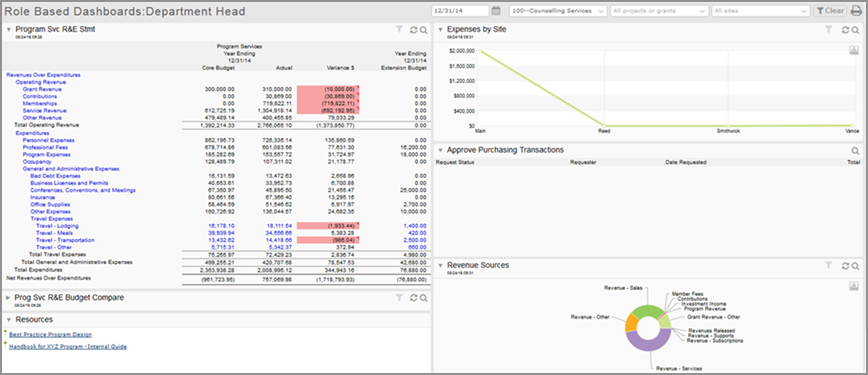The height and width of the screenshot is (375, 868).
Task: Print the dashboard with the printer icon
Action: [x=856, y=11]
